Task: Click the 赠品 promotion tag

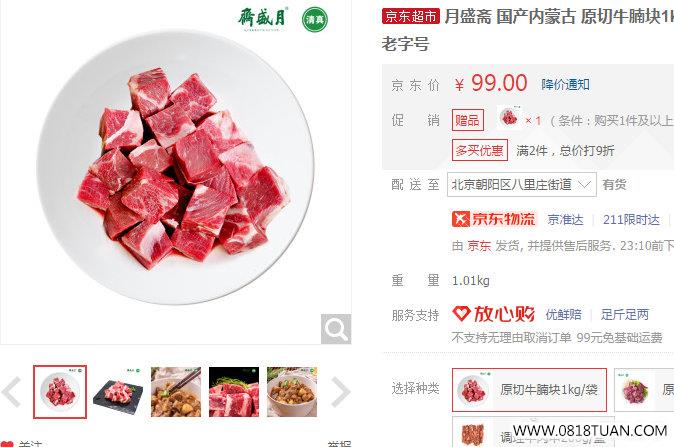Action: (x=468, y=120)
